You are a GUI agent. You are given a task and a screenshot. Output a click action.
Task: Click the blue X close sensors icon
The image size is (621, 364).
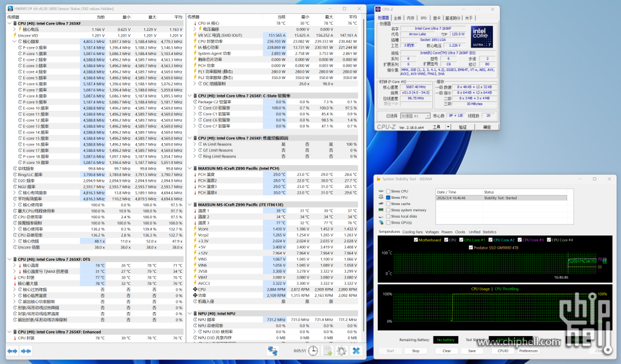click(x=356, y=351)
